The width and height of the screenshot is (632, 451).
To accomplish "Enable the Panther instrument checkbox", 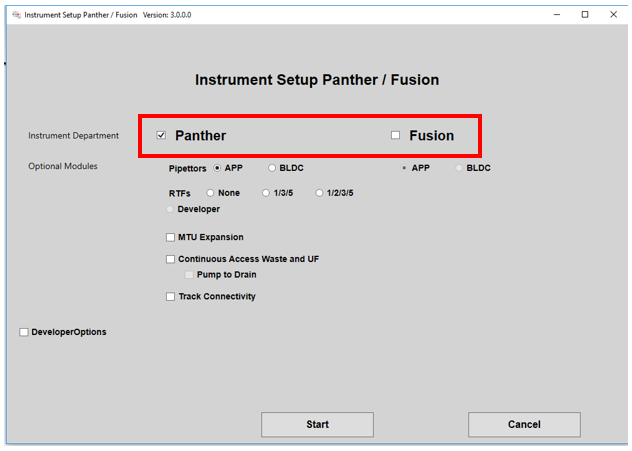I will 161,135.
